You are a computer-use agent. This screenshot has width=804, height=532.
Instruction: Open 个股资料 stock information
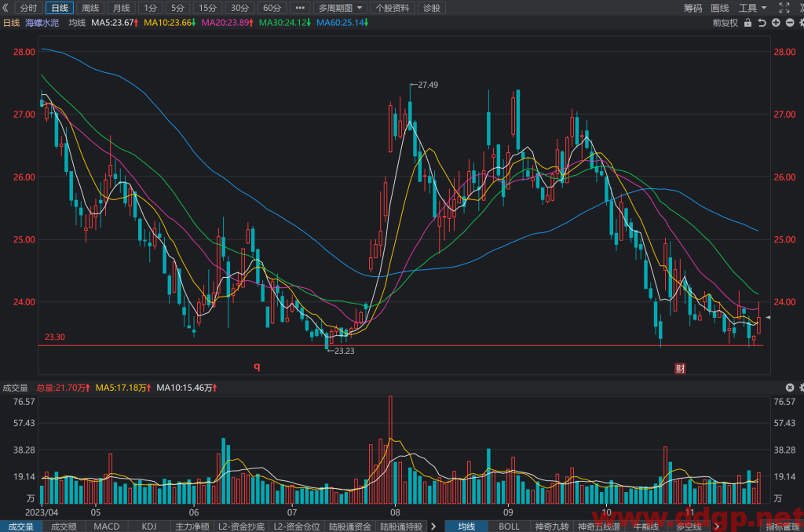[393, 8]
